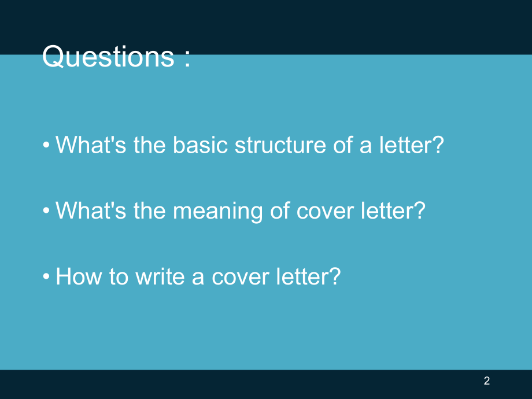Click the bullet before "How to write"
532x399 pixels.
point(46,278)
